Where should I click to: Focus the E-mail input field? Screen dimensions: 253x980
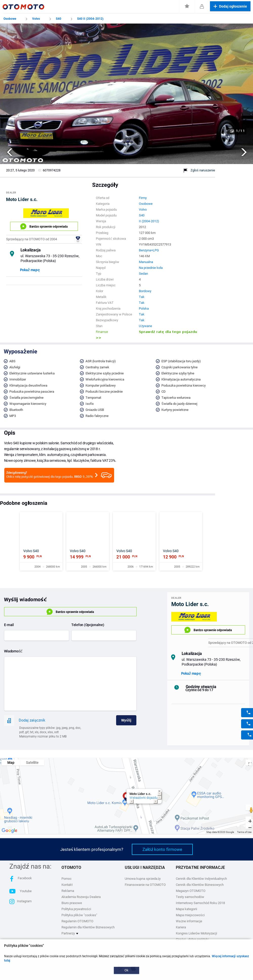[36, 635]
